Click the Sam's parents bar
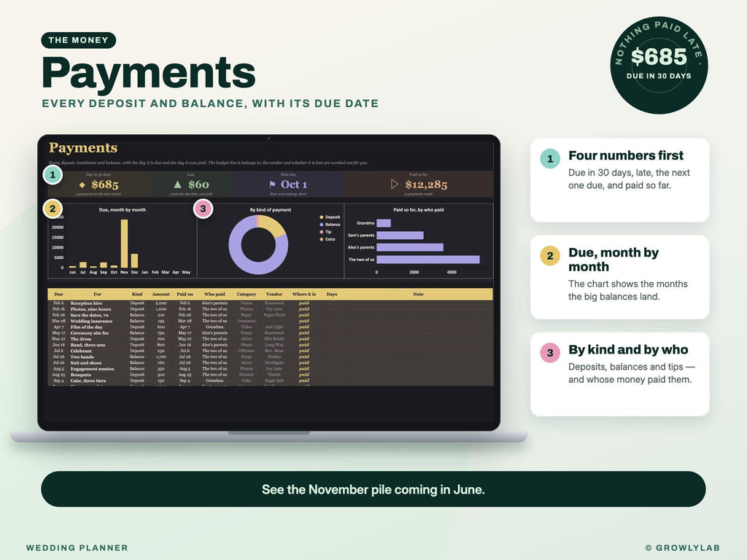The width and height of the screenshot is (747, 560). pyautogui.click(x=400, y=236)
